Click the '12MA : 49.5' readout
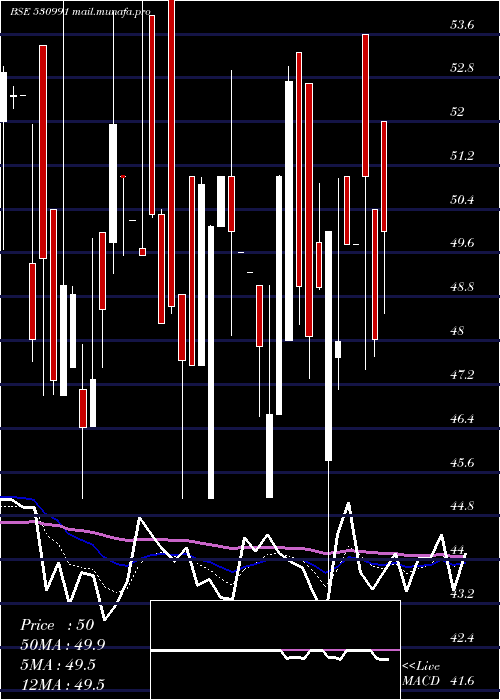 coord(62,684)
